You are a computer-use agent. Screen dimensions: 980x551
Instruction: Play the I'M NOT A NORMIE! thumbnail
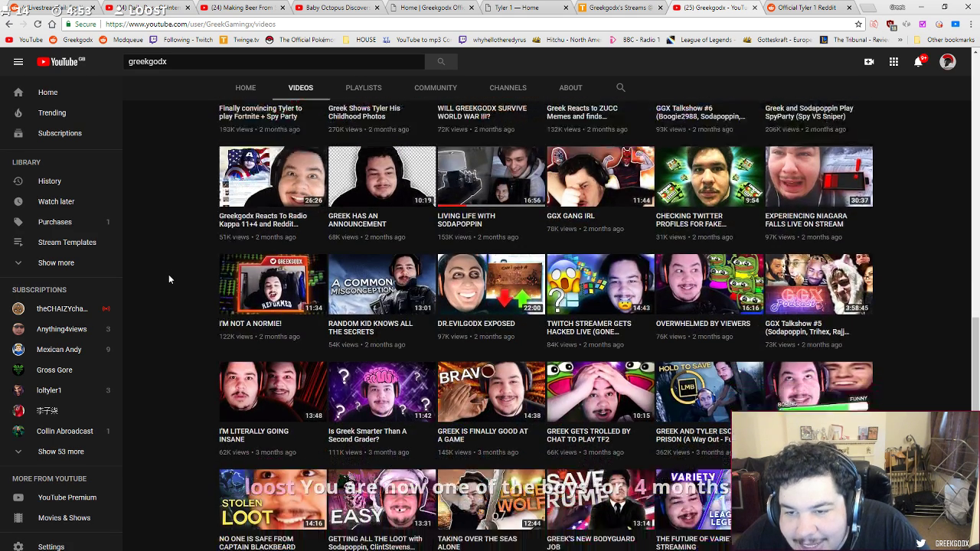(273, 284)
